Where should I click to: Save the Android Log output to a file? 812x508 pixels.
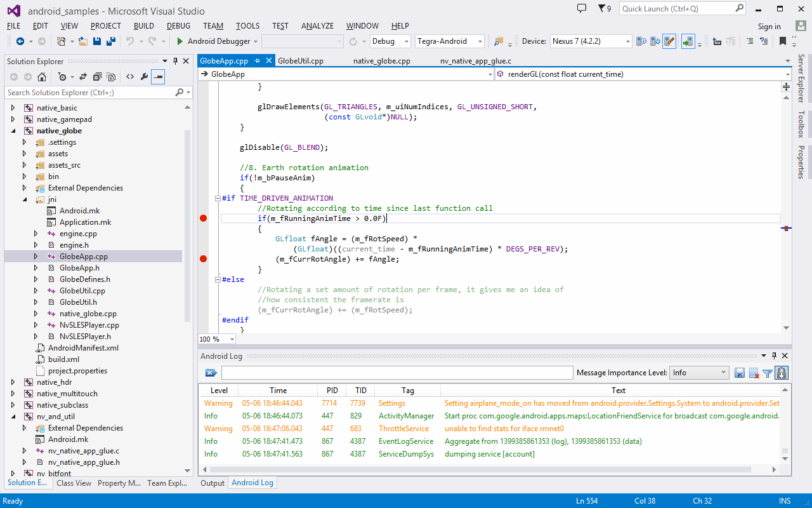tap(740, 373)
